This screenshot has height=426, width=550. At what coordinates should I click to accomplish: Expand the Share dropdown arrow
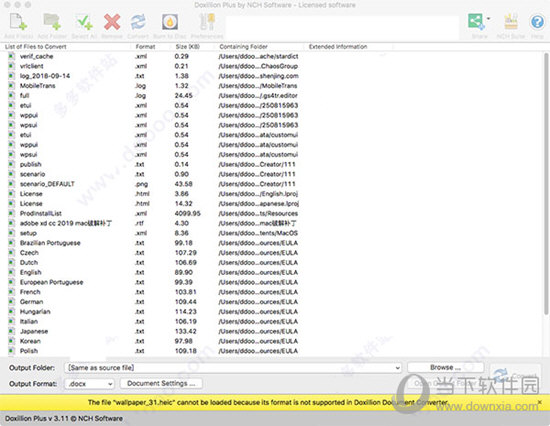[x=489, y=19]
